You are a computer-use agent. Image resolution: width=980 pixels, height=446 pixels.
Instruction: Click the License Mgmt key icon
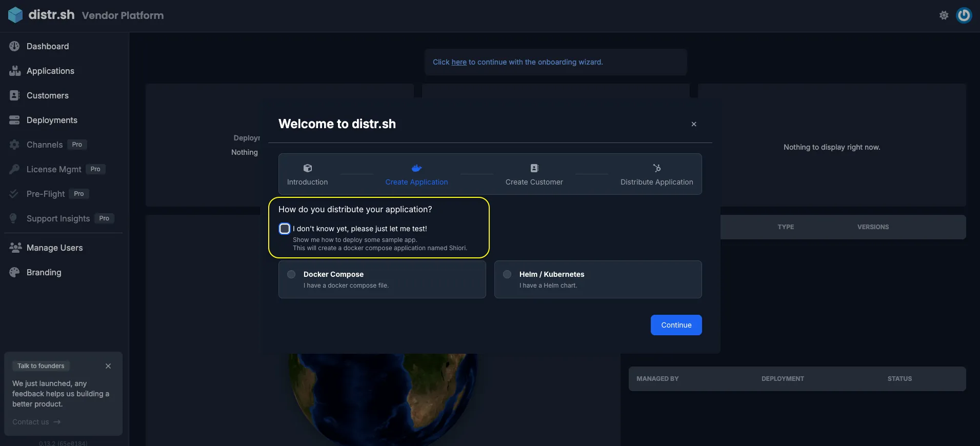(x=14, y=169)
